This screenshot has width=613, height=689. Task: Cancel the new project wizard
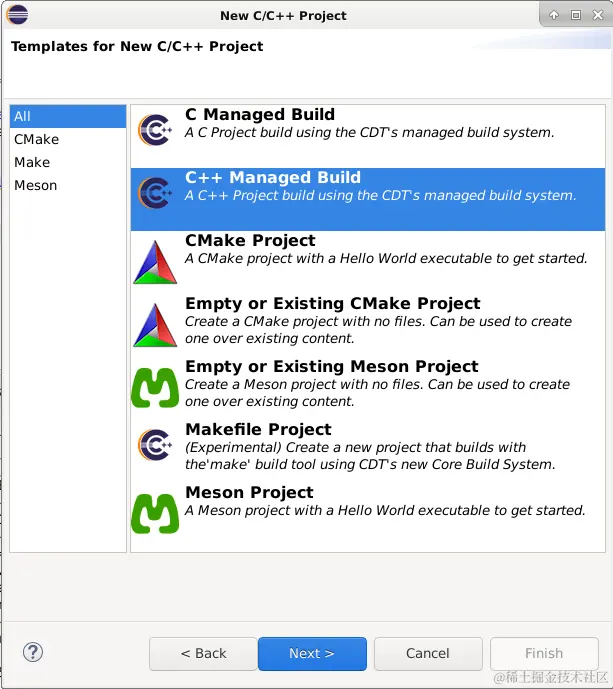[428, 653]
